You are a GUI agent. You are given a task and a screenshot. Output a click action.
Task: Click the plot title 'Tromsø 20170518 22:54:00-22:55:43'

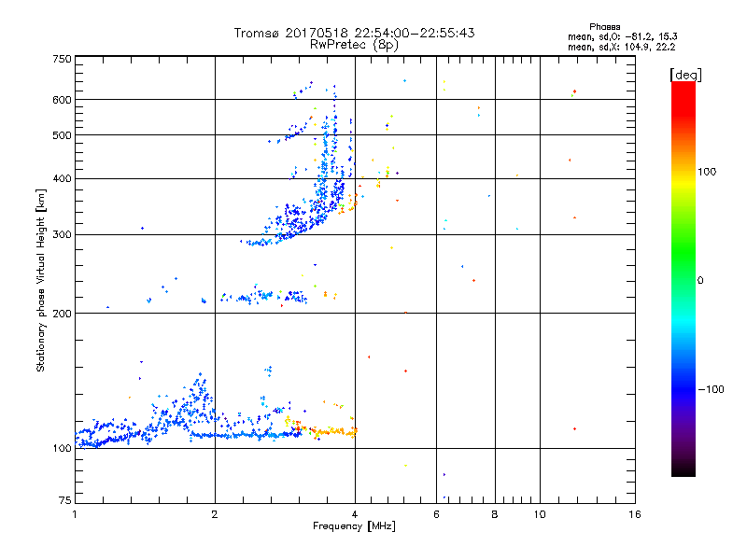pos(354,33)
